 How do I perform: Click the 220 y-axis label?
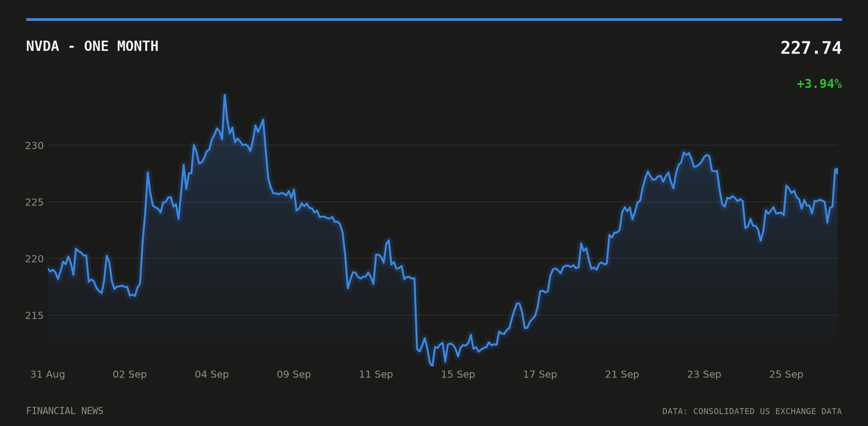(34, 259)
